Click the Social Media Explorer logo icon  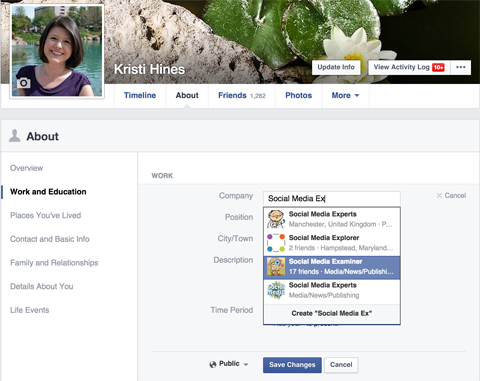pyautogui.click(x=276, y=243)
